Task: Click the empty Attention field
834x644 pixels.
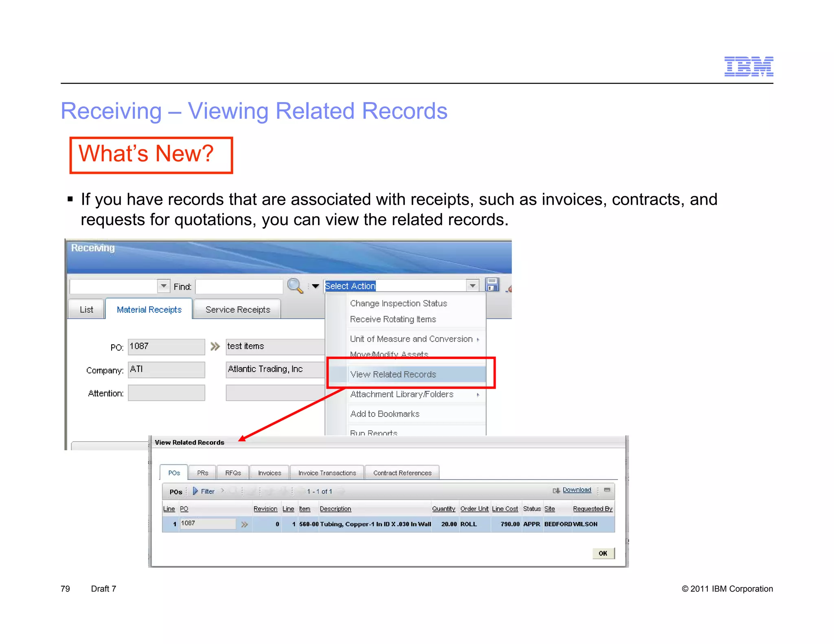Action: (166, 393)
